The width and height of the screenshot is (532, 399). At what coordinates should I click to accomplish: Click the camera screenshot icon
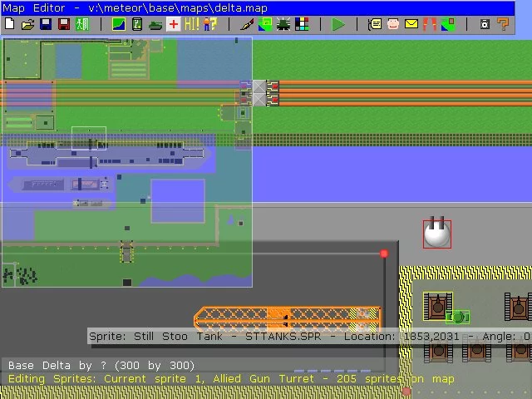pos(485,24)
